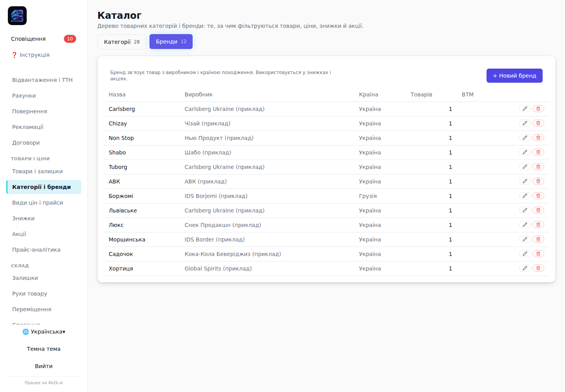Click the Країна column header

coord(368,94)
